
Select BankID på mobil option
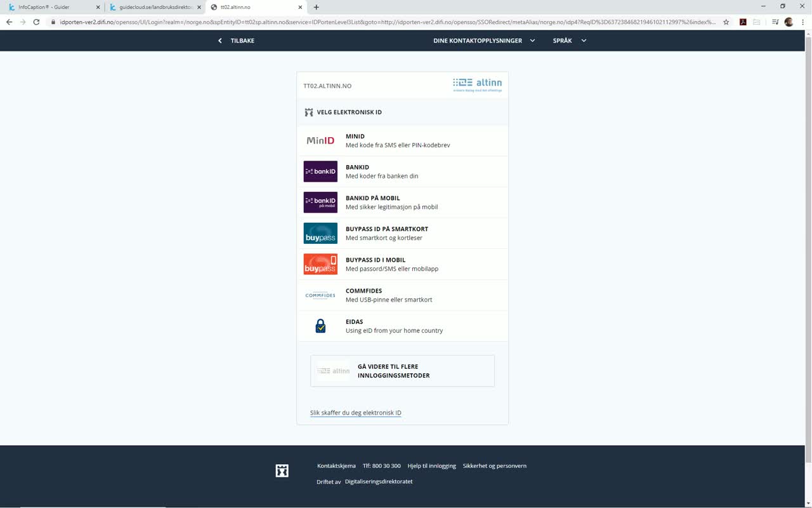(x=403, y=203)
